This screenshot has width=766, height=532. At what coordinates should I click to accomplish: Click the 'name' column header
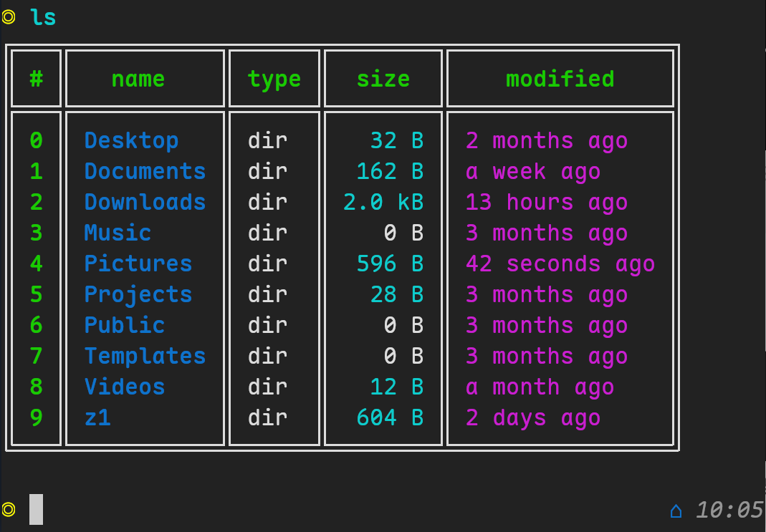point(138,79)
